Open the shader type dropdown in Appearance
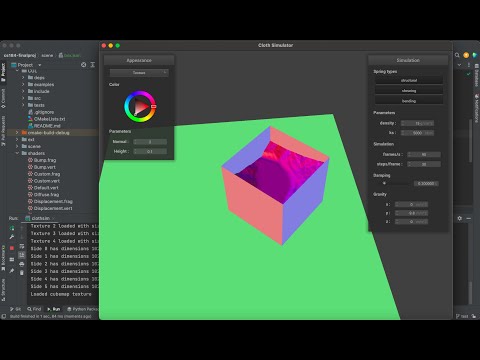The image size is (480, 360). (139, 73)
